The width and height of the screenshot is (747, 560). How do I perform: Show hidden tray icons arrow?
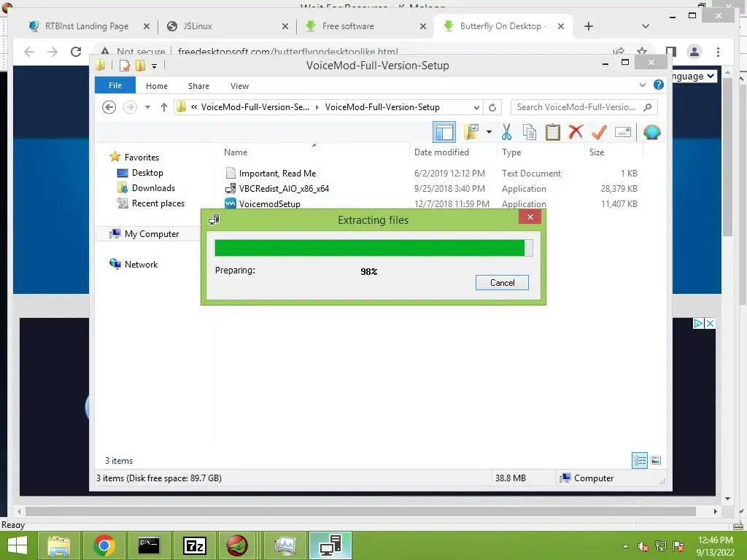coord(625,547)
